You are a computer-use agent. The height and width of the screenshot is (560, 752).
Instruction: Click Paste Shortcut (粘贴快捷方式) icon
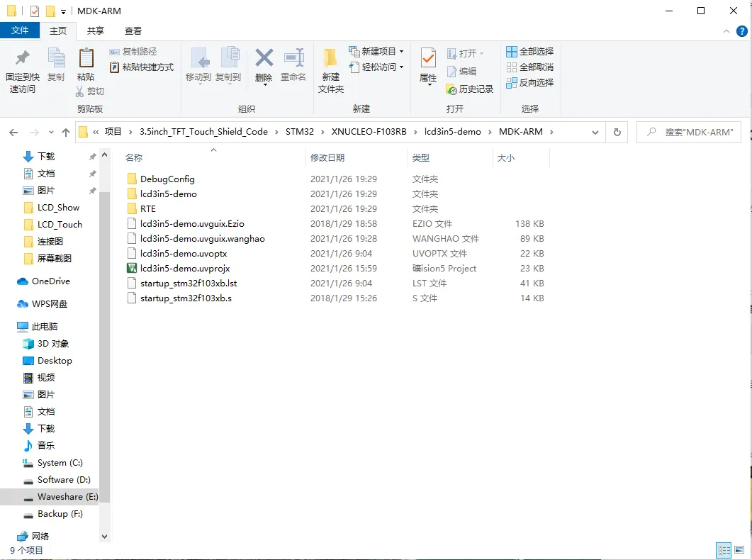click(114, 67)
